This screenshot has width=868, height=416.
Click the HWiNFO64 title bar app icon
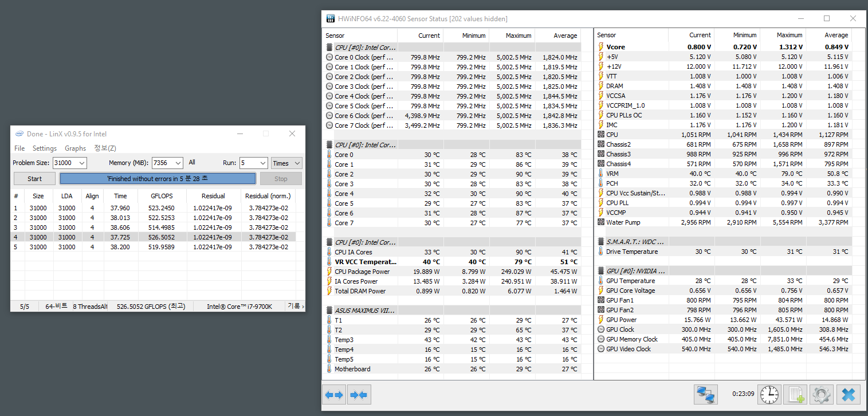tap(331, 18)
